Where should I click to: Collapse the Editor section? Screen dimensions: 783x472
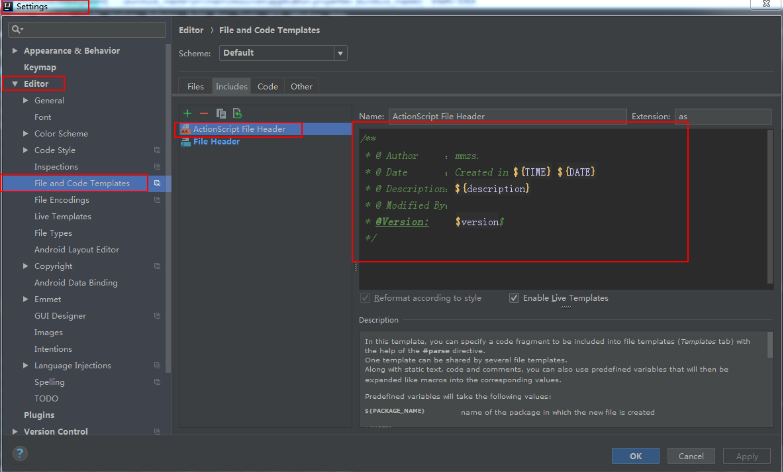tap(15, 84)
